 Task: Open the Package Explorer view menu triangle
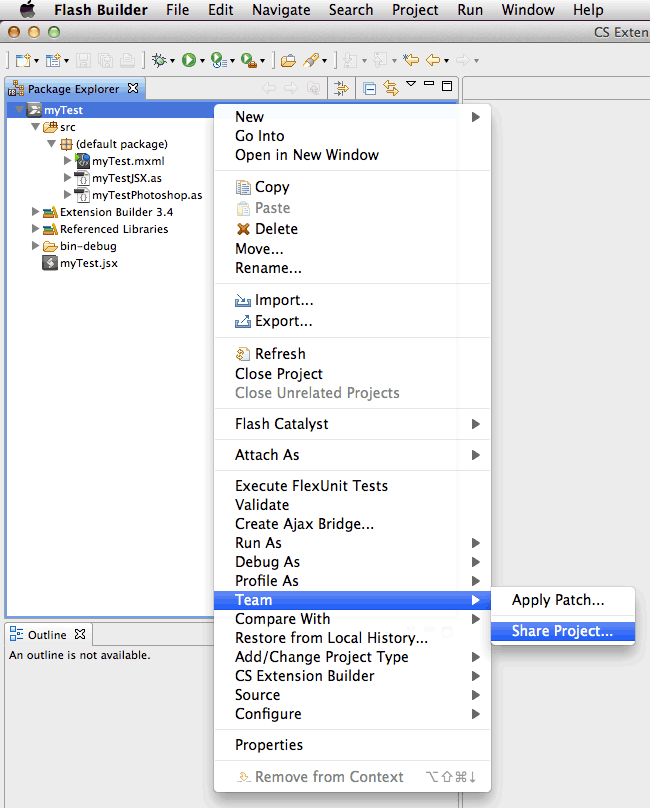coord(410,85)
